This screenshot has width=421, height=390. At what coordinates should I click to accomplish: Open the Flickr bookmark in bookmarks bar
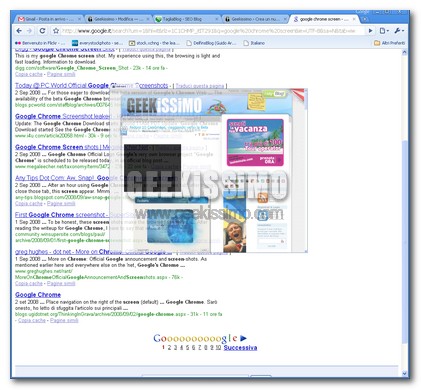pos(40,43)
